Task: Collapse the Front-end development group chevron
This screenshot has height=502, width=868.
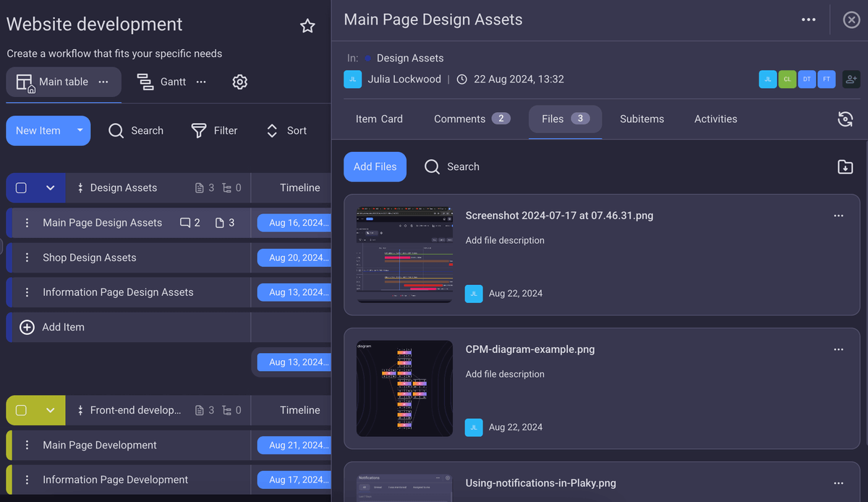Action: pyautogui.click(x=50, y=410)
